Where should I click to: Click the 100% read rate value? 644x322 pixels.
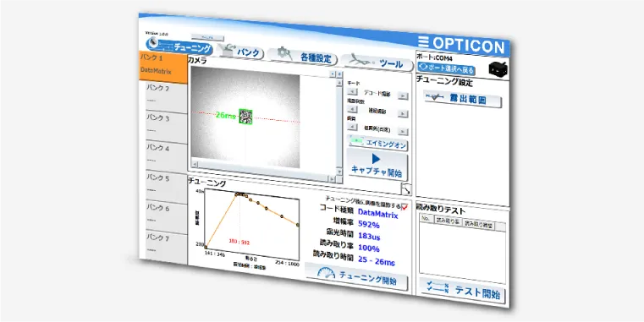[x=369, y=248]
